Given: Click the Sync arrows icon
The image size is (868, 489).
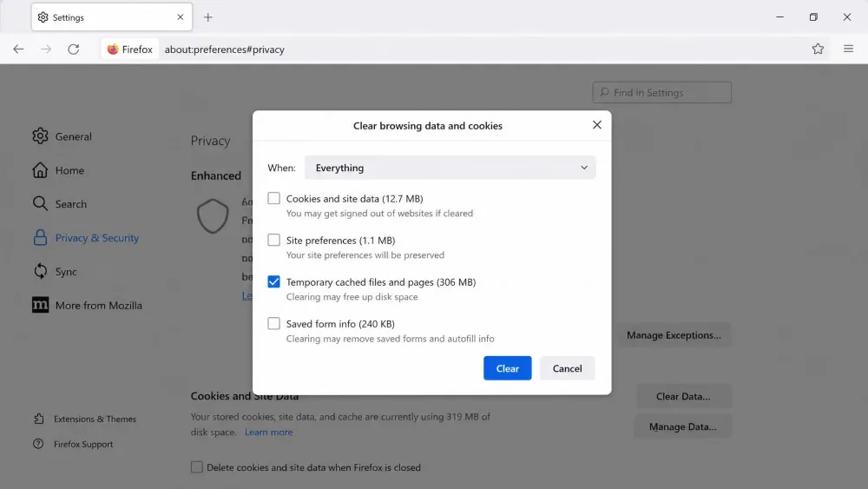Looking at the screenshot, I should (x=40, y=271).
